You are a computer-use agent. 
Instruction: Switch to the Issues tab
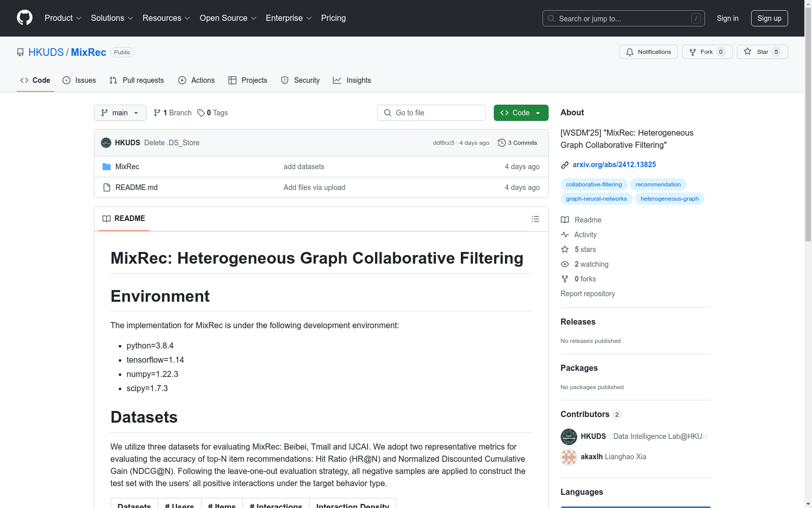coord(79,80)
